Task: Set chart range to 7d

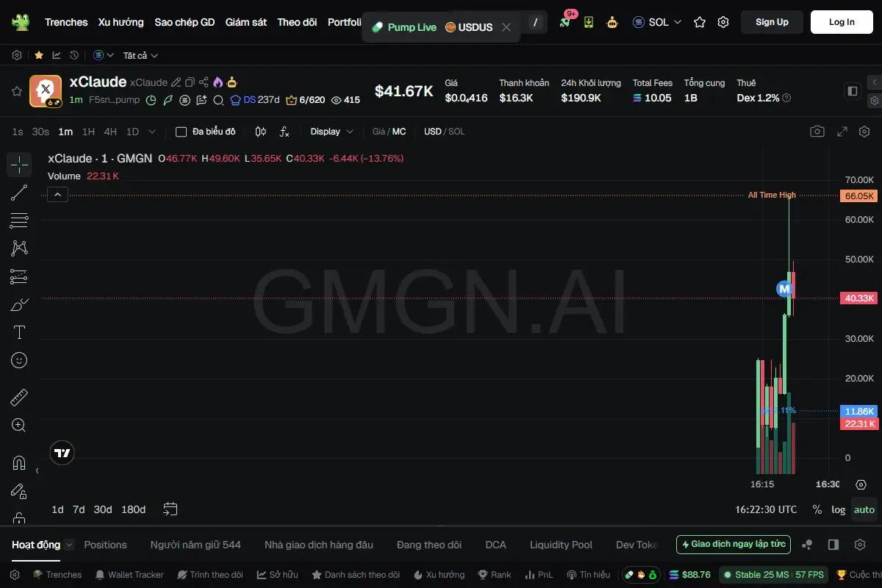Action: tap(79, 509)
